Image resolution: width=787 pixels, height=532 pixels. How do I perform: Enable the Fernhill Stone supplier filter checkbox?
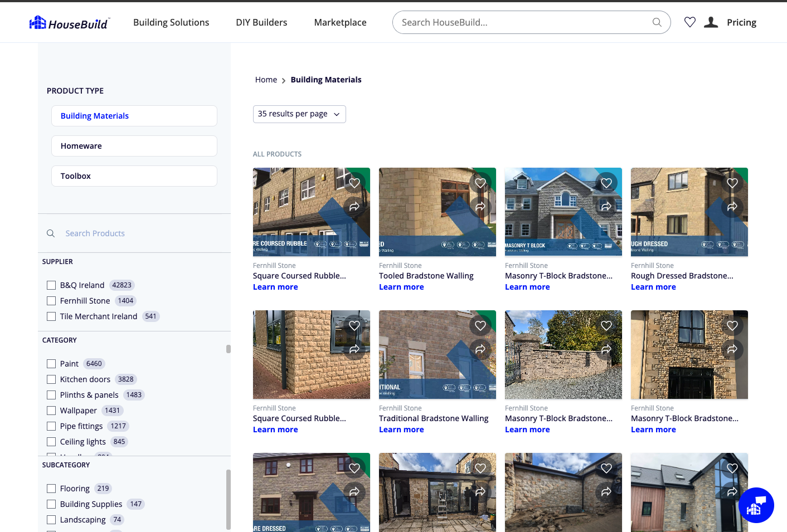[51, 301]
